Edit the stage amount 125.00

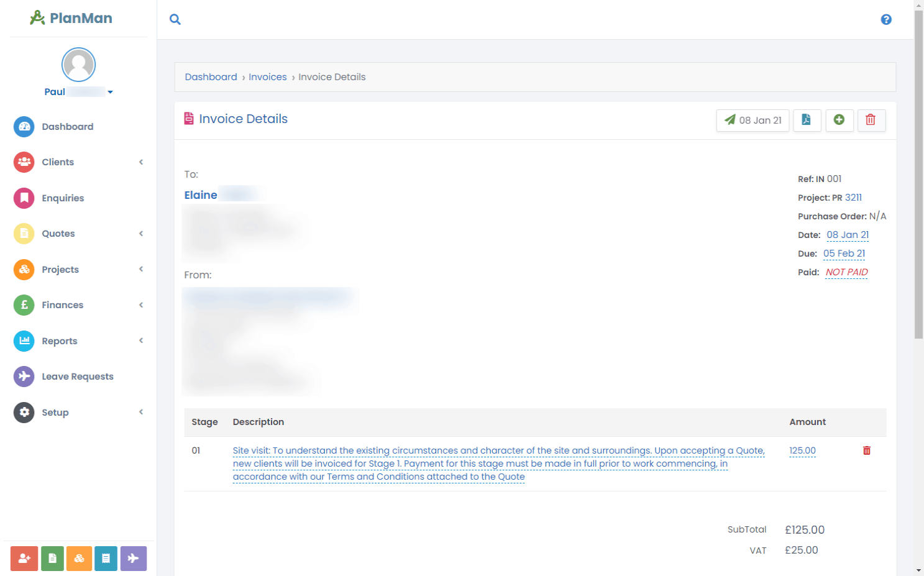[802, 450]
